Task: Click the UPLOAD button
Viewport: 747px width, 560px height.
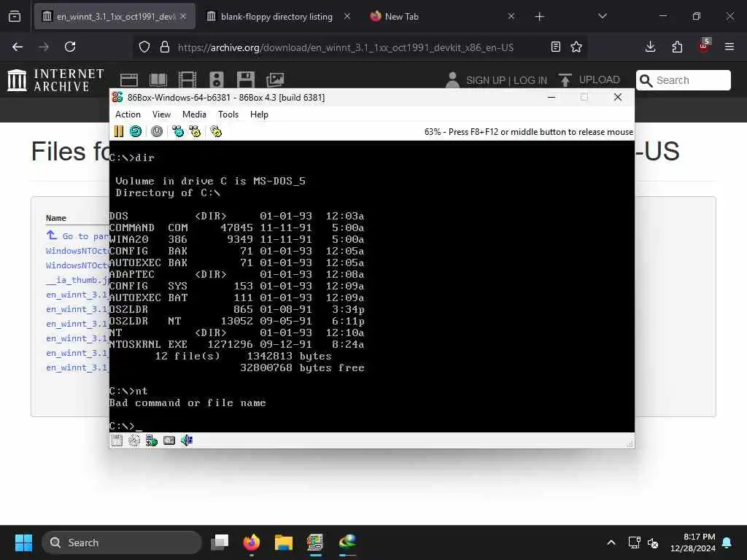Action: tap(589, 80)
